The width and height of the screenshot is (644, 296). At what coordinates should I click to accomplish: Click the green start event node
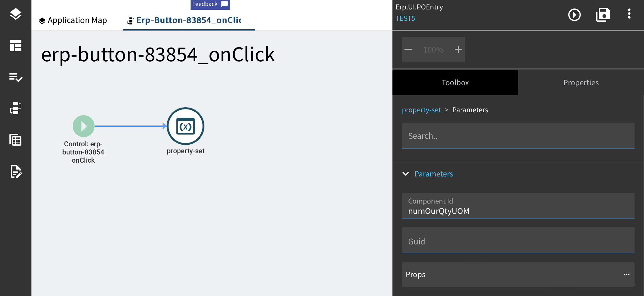click(x=84, y=126)
